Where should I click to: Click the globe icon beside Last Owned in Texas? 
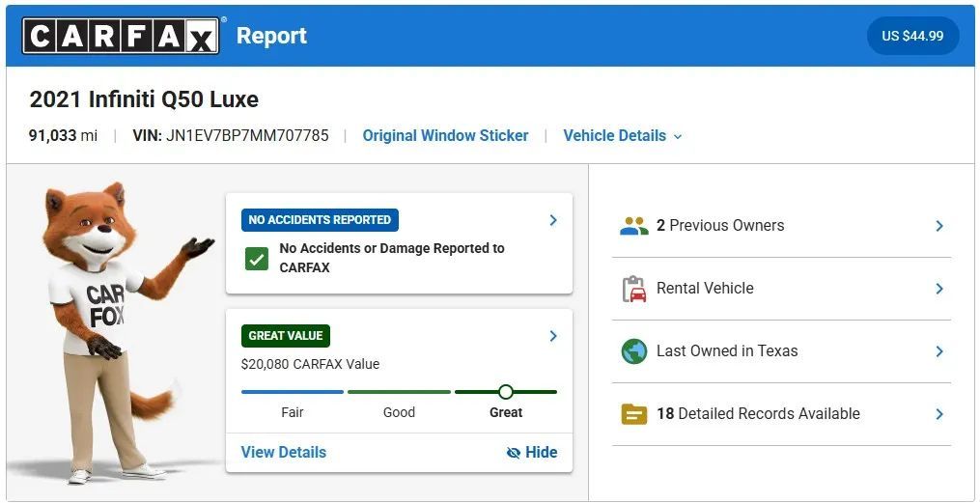[x=633, y=351]
